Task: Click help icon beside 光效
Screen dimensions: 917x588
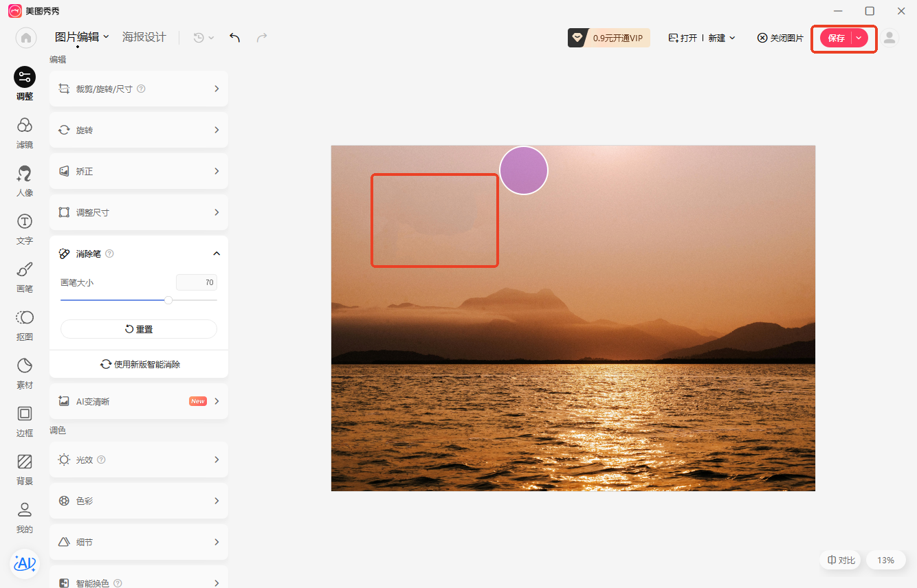Action: click(x=101, y=460)
